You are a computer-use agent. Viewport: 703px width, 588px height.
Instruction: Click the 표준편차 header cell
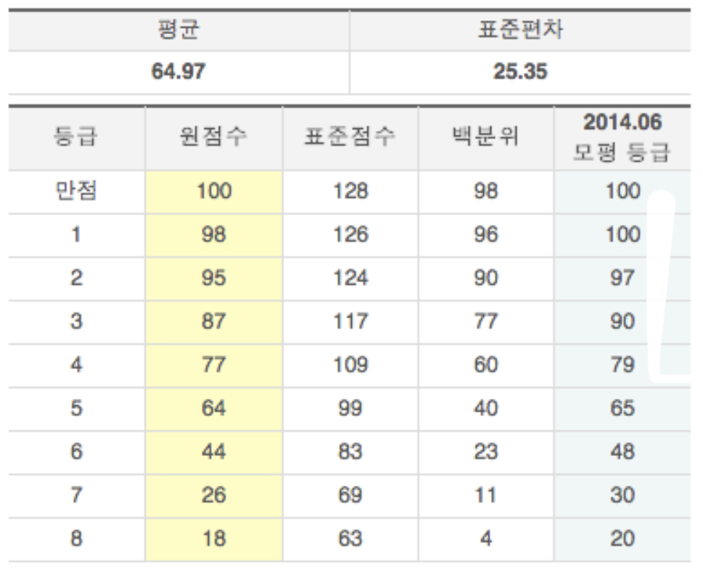(x=520, y=30)
